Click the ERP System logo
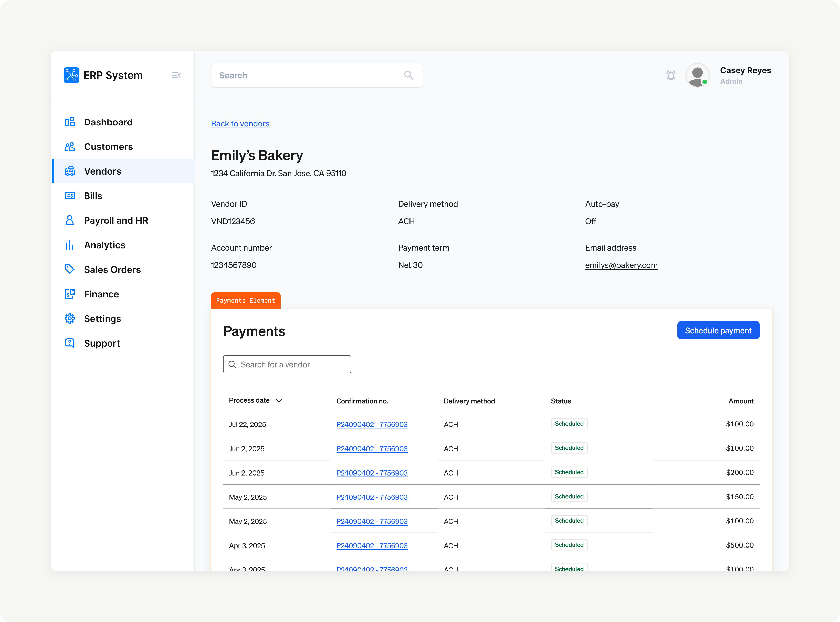This screenshot has height=622, width=840. click(71, 75)
